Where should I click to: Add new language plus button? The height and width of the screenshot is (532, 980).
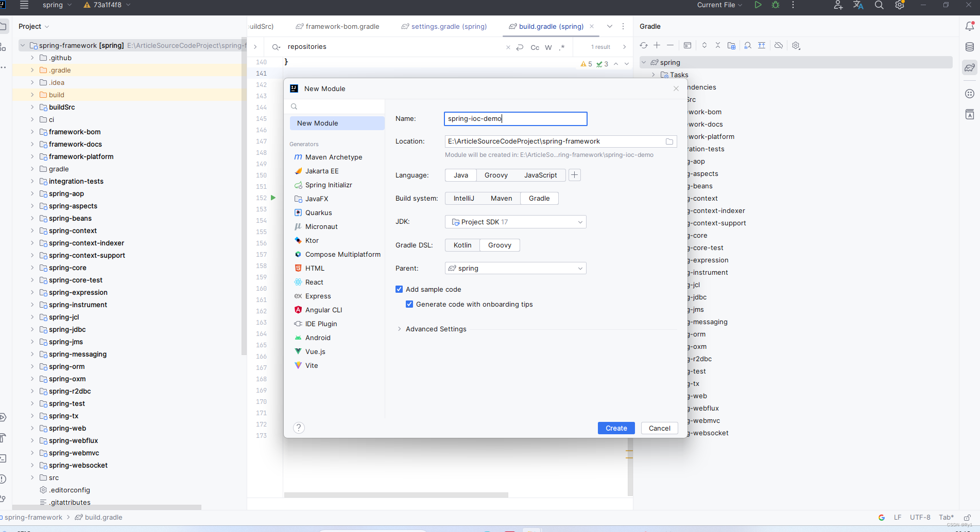tap(575, 175)
